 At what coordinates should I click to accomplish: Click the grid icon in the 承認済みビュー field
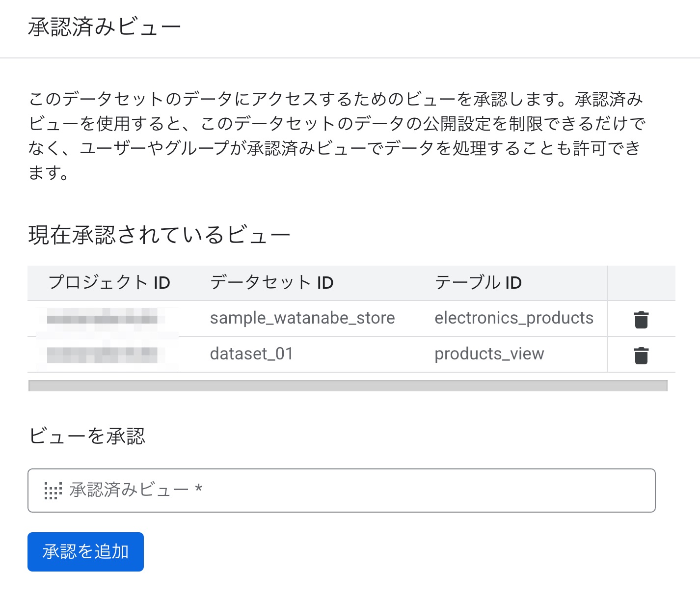(53, 491)
